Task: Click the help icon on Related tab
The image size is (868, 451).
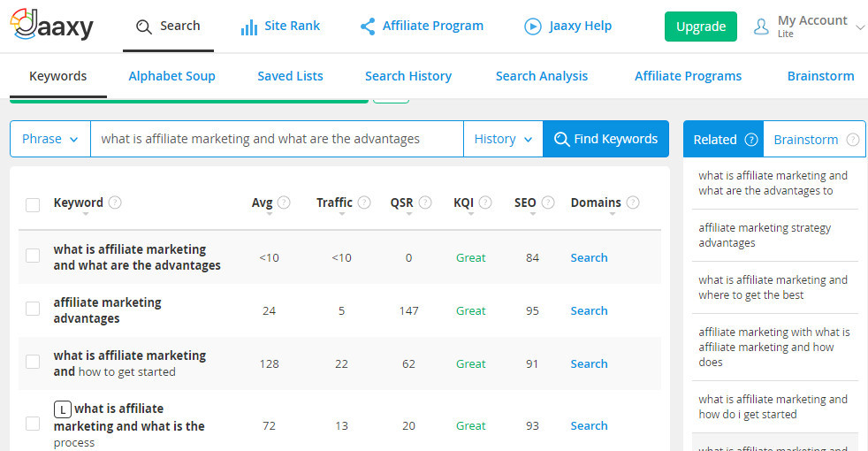Action: tap(751, 139)
